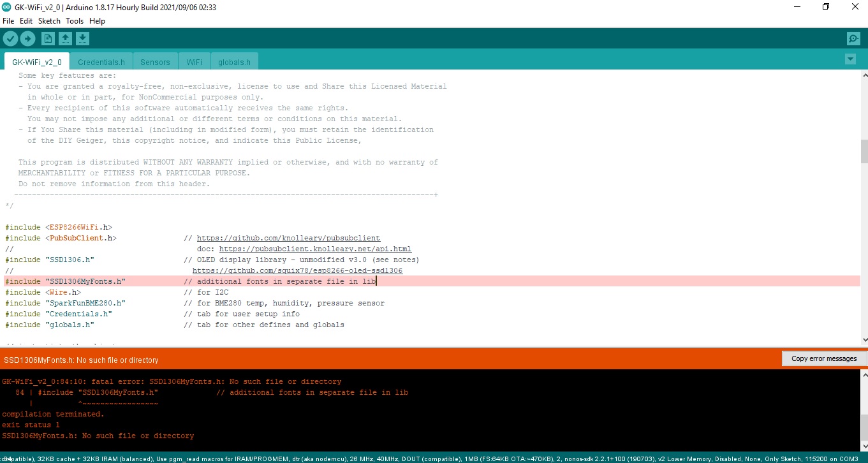Click the Upload arrow icon
The image size is (868, 463).
click(27, 39)
